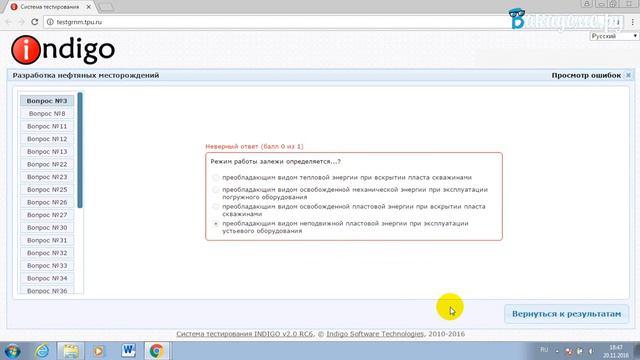Screen dimensions: 640x360
Task: Open File Explorer from the taskbar
Action: tap(71, 351)
